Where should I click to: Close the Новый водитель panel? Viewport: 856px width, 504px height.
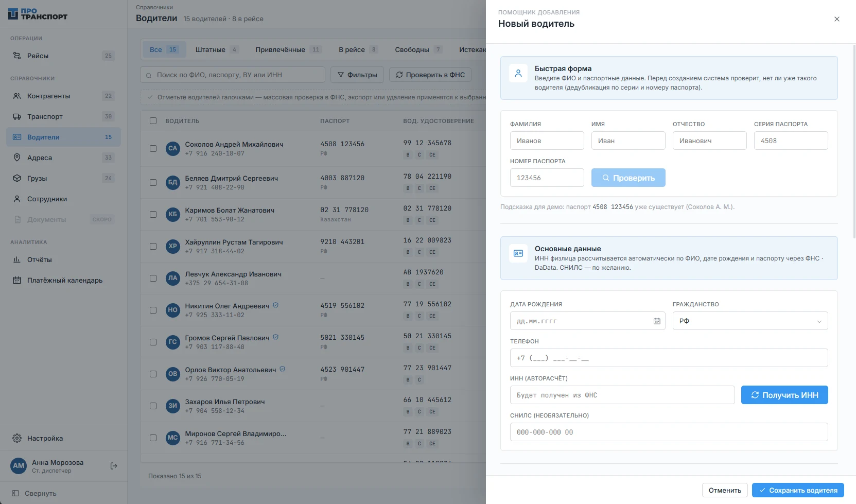(837, 19)
